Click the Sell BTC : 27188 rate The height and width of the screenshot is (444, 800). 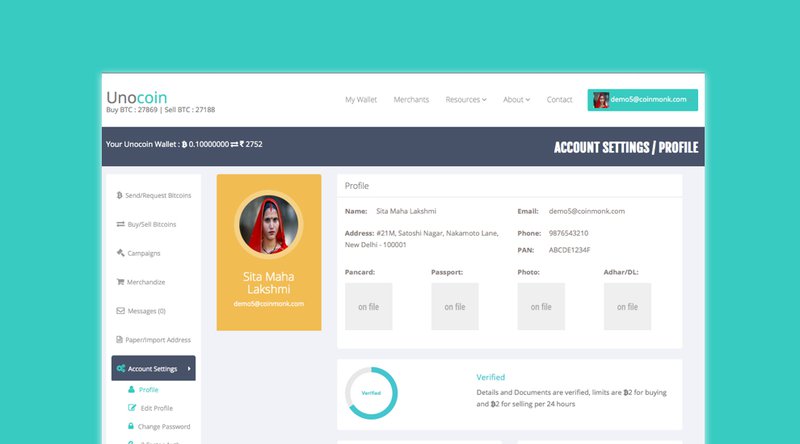coord(190,110)
